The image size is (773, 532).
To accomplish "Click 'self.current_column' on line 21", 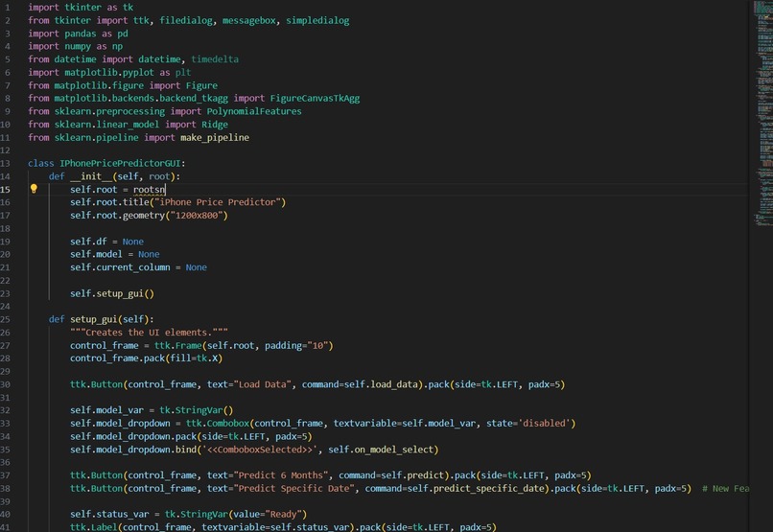I will point(120,267).
